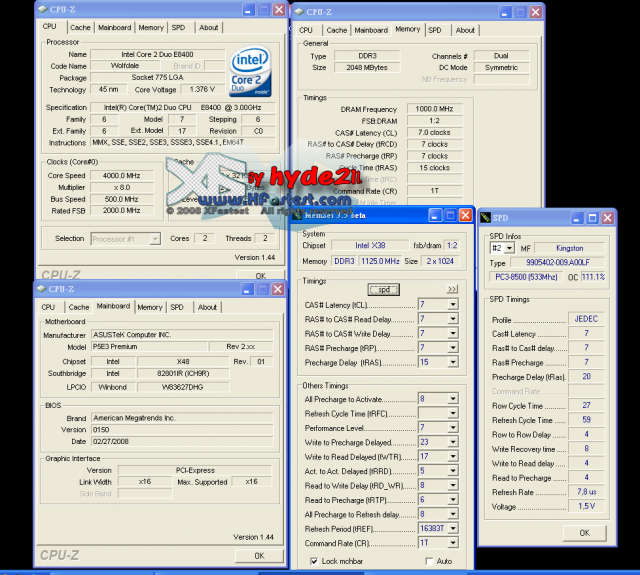Image resolution: width=640 pixels, height=575 pixels.
Task: Open About tab in CPU-Z Mainboard window
Action: coord(207,307)
